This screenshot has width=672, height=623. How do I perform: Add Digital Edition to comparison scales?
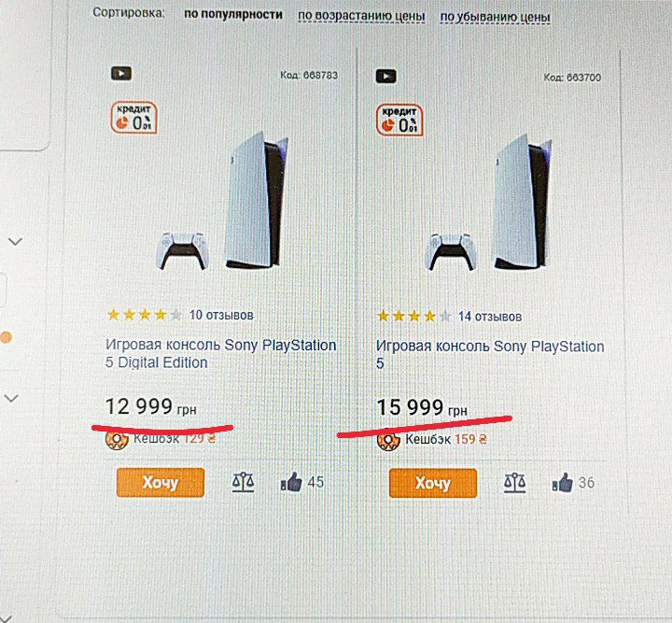pyautogui.click(x=243, y=482)
